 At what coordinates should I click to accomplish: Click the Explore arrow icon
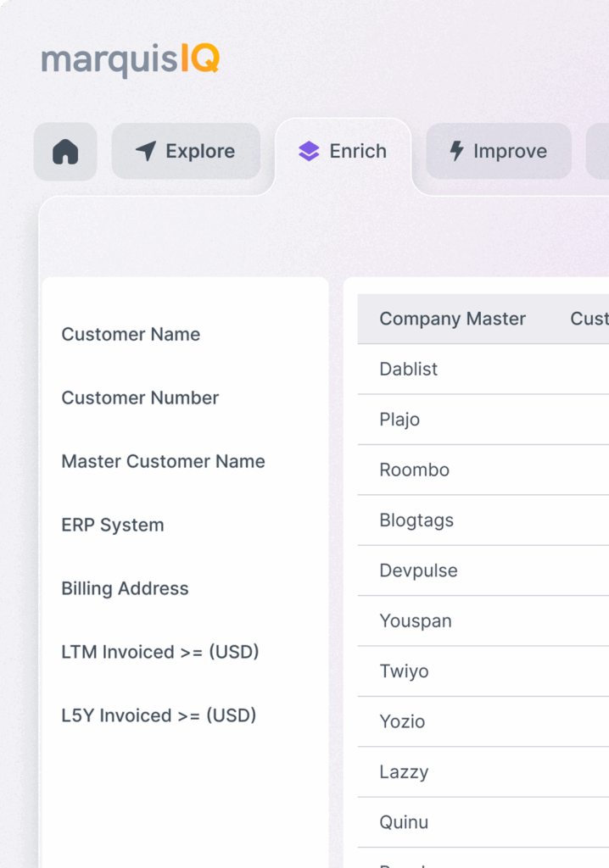[x=146, y=152]
